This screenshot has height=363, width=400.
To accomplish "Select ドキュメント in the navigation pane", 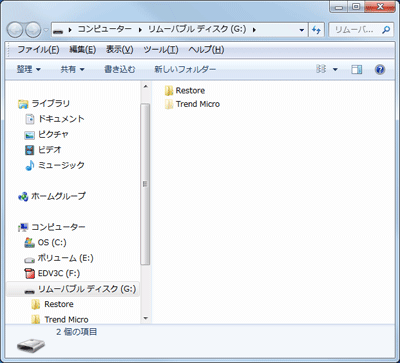I will point(54,119).
